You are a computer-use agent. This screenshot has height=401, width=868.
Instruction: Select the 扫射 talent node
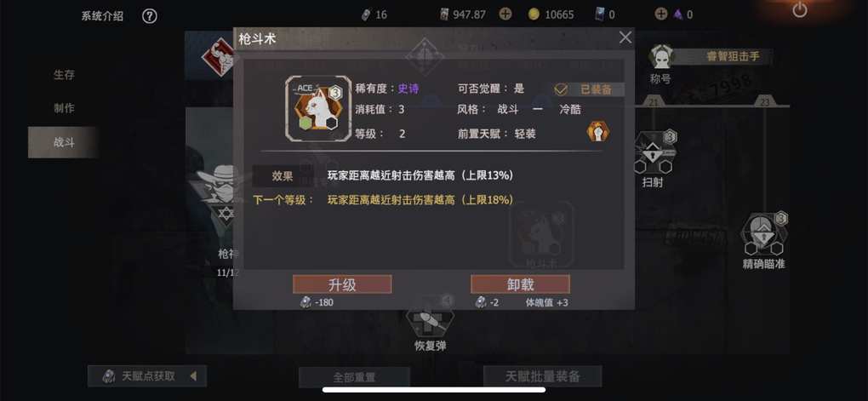coord(653,153)
